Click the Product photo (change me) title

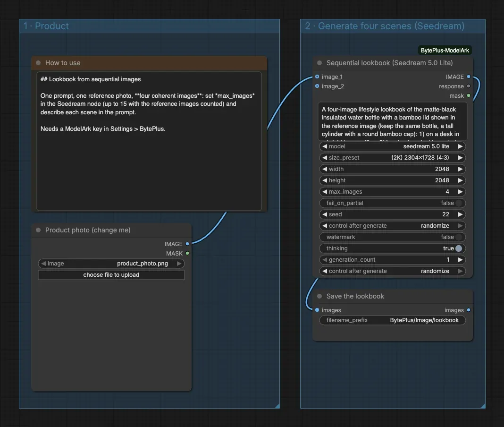88,230
